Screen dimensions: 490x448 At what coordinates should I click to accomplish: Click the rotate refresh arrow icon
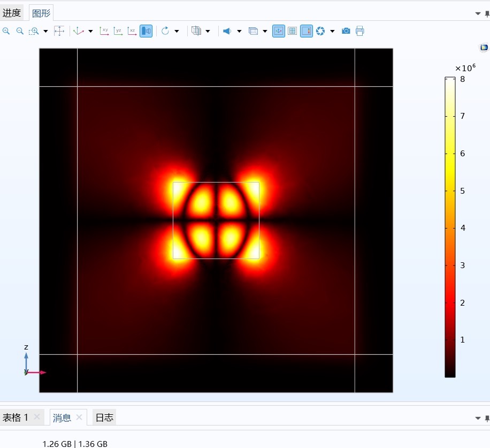tap(165, 31)
